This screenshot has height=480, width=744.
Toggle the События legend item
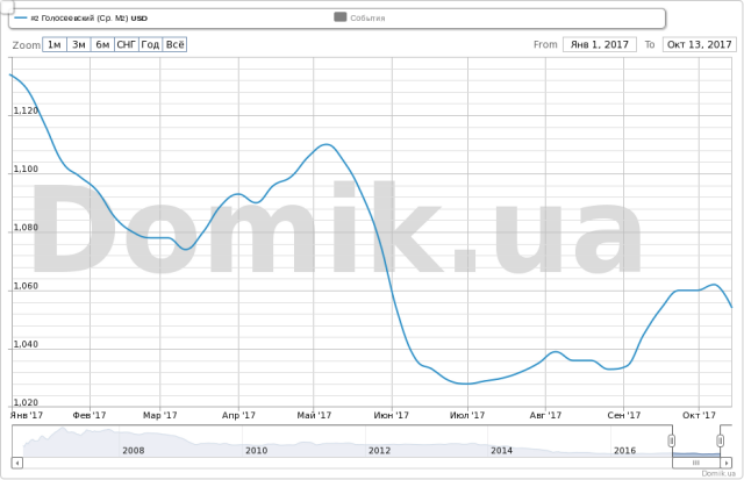click(x=360, y=18)
